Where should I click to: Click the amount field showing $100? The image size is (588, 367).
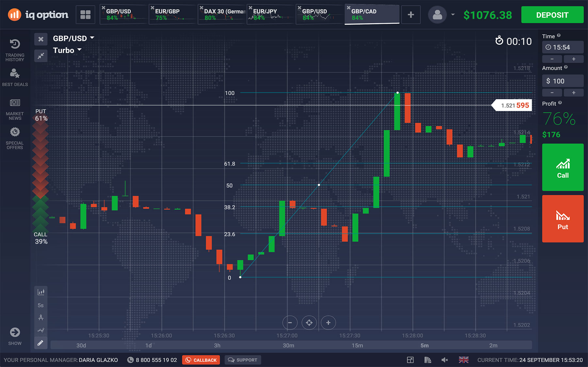tap(563, 81)
